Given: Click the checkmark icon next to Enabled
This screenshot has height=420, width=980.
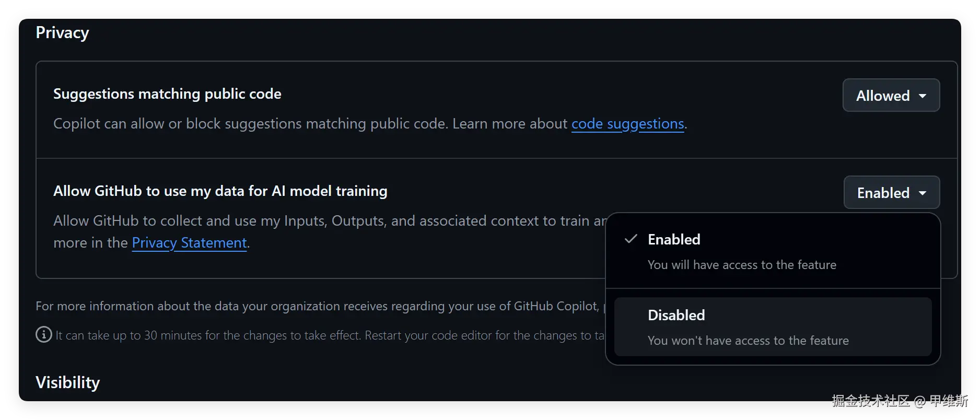Looking at the screenshot, I should (631, 239).
